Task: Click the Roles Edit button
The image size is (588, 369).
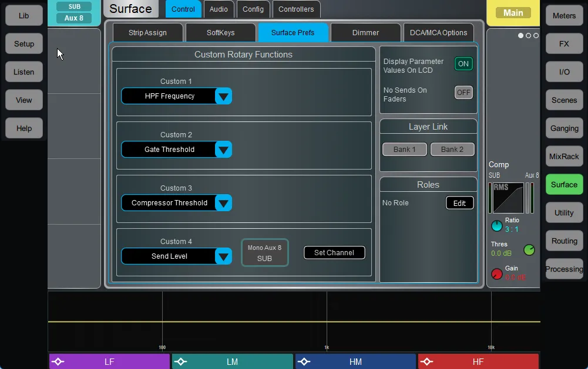Action: (460, 203)
